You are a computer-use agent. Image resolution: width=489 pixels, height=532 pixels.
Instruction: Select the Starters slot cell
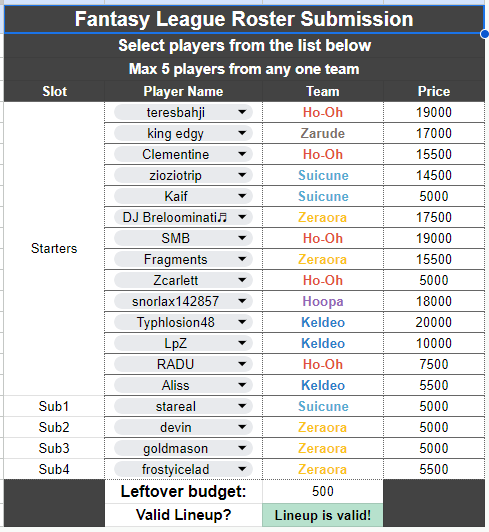coord(54,248)
